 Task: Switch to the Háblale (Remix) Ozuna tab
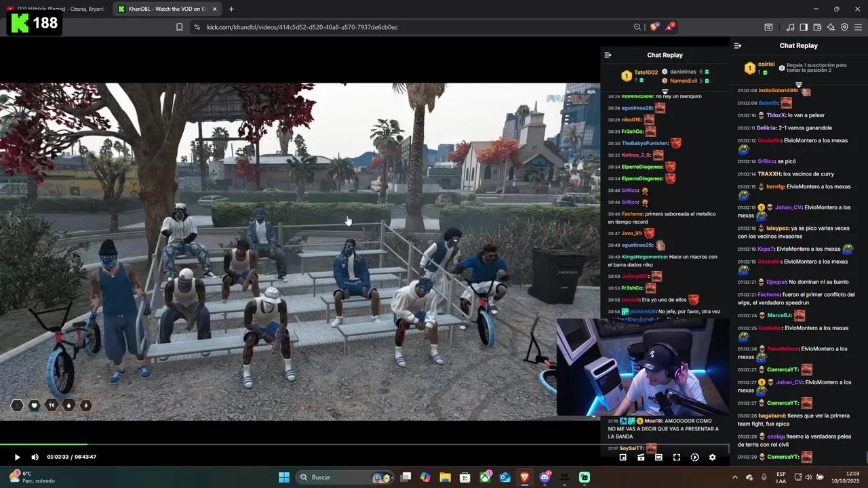[x=56, y=9]
